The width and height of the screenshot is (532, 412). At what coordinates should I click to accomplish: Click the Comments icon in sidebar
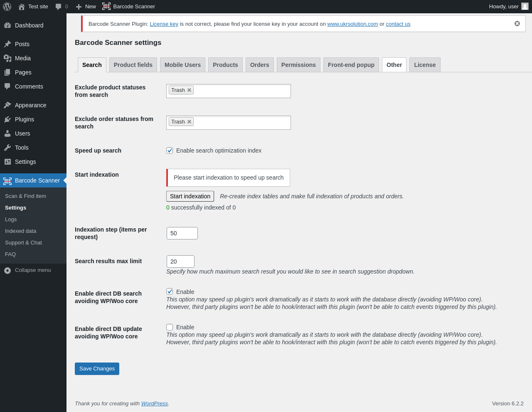[x=7, y=86]
